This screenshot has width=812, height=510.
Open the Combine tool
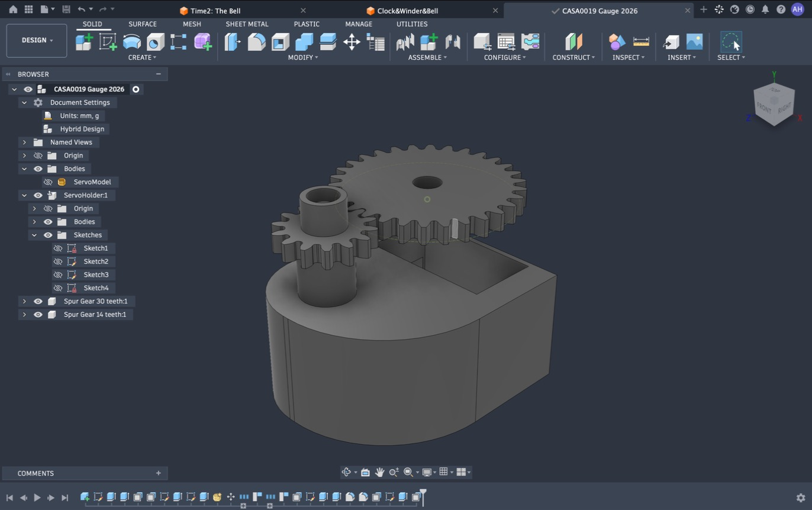[304, 42]
